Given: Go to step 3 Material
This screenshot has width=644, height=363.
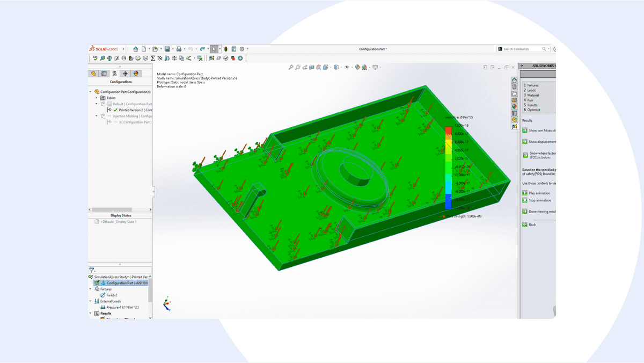Looking at the screenshot, I should click(531, 95).
